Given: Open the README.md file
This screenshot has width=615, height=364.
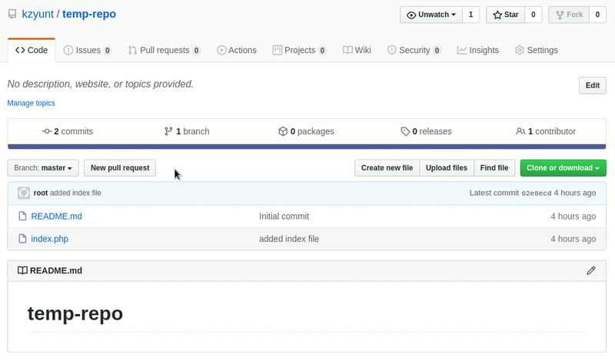Looking at the screenshot, I should pyautogui.click(x=56, y=217).
